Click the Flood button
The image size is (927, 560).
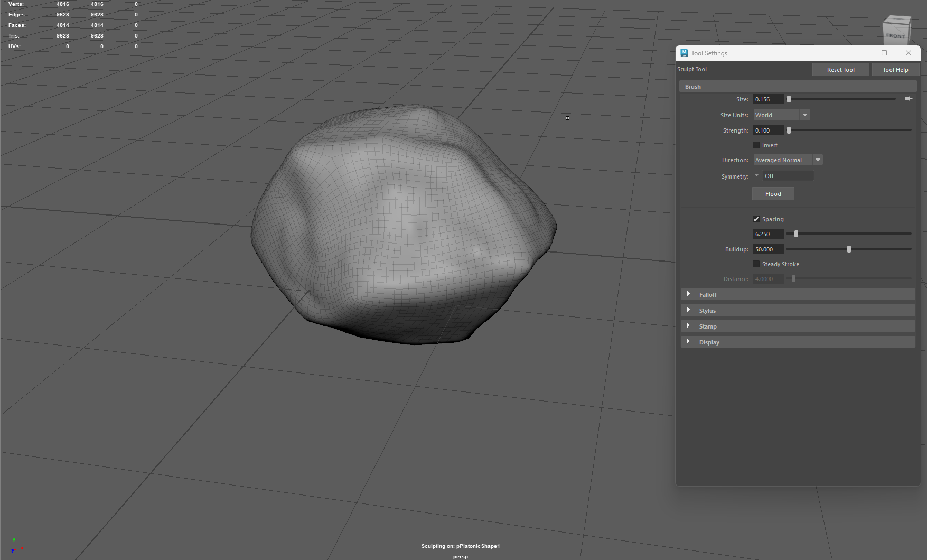[773, 193]
